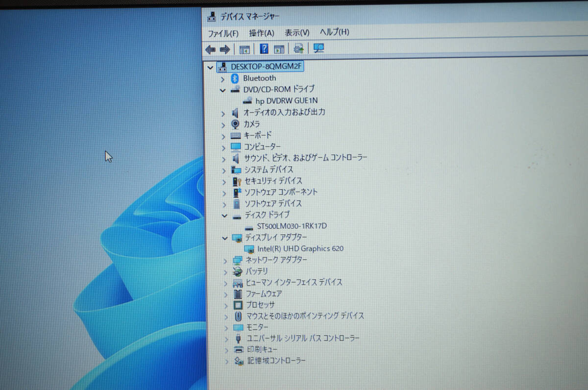The image size is (588, 390).
Task: Select the モニター category label
Action: pyautogui.click(x=257, y=327)
